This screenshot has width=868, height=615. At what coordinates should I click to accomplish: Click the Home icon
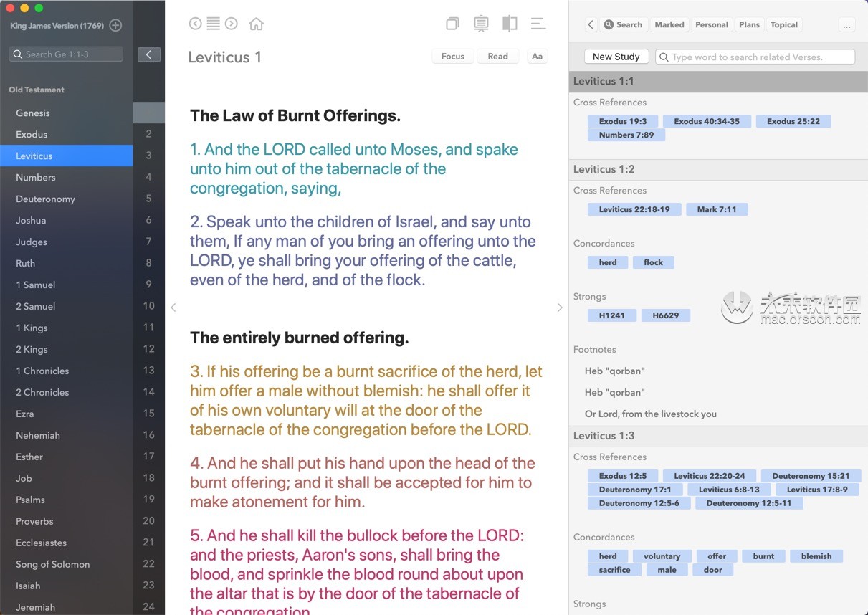click(256, 24)
